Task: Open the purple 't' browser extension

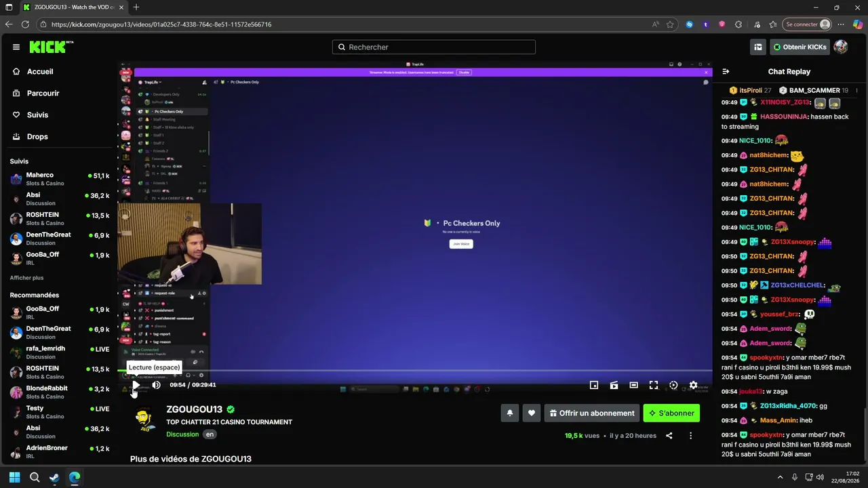Action: pyautogui.click(x=706, y=24)
